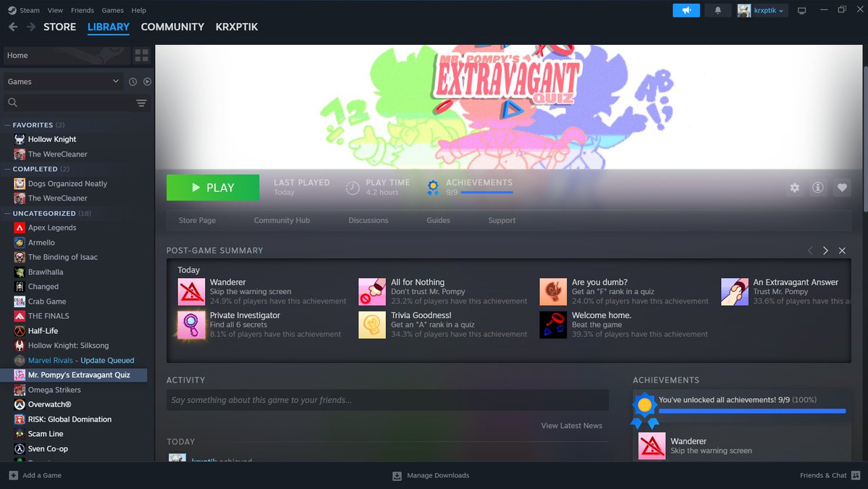
Task: Click the Home button in sidebar
Action: [67, 55]
